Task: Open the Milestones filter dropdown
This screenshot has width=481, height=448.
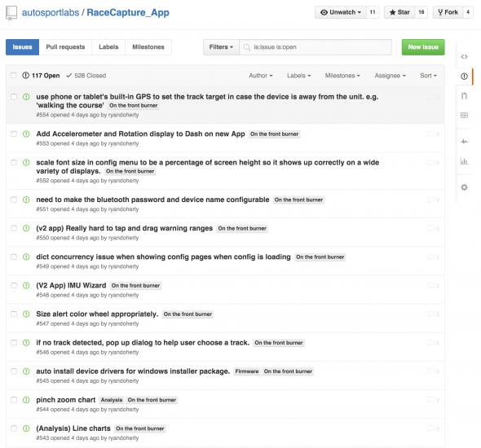Action: pyautogui.click(x=342, y=76)
